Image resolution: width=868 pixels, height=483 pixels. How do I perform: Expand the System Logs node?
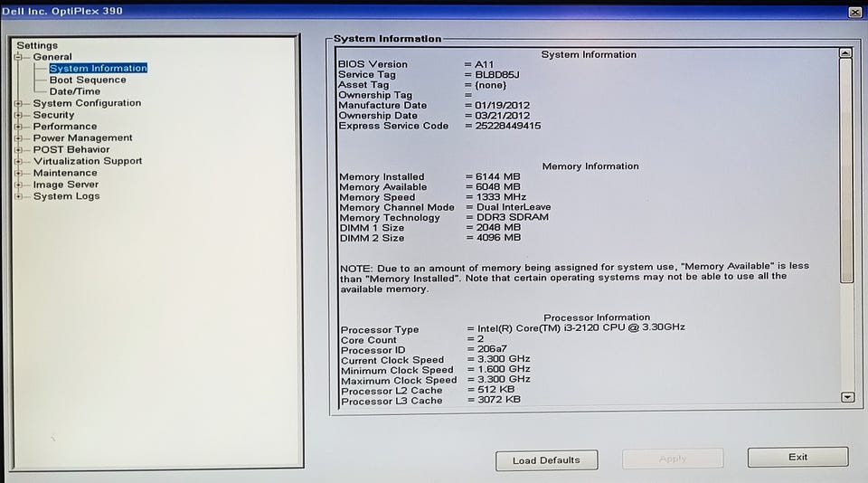point(18,196)
